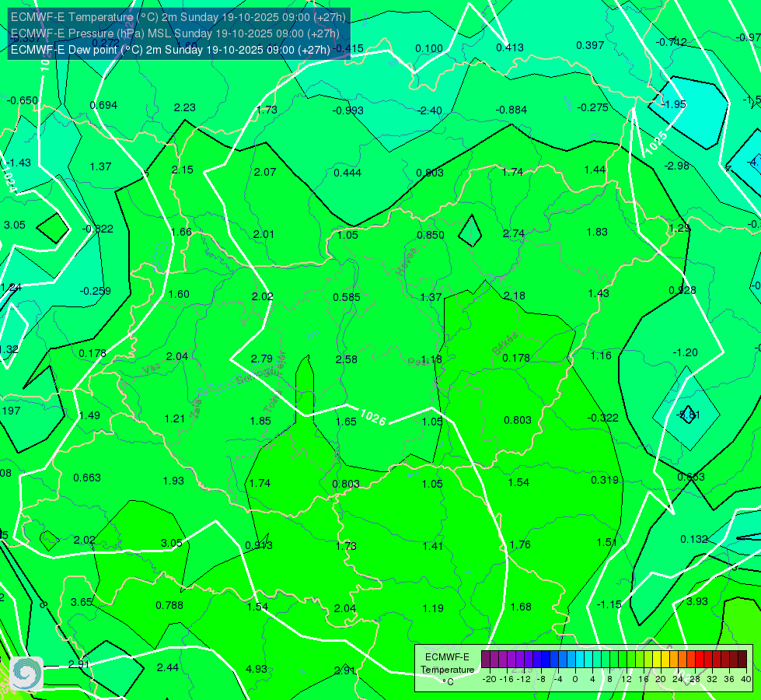Viewport: 761px width, 700px height.
Task: Click the dew point value -0.993
Action: pyautogui.click(x=347, y=110)
